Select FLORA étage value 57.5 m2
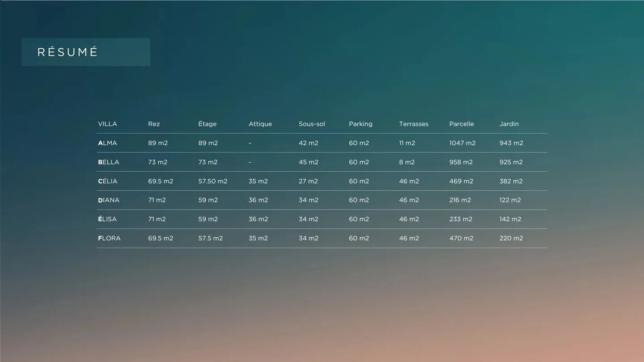 pos(211,238)
